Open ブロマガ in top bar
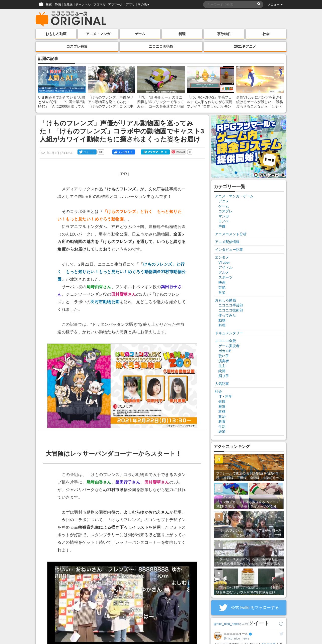322x644 pixels. pyautogui.click(x=99, y=5)
